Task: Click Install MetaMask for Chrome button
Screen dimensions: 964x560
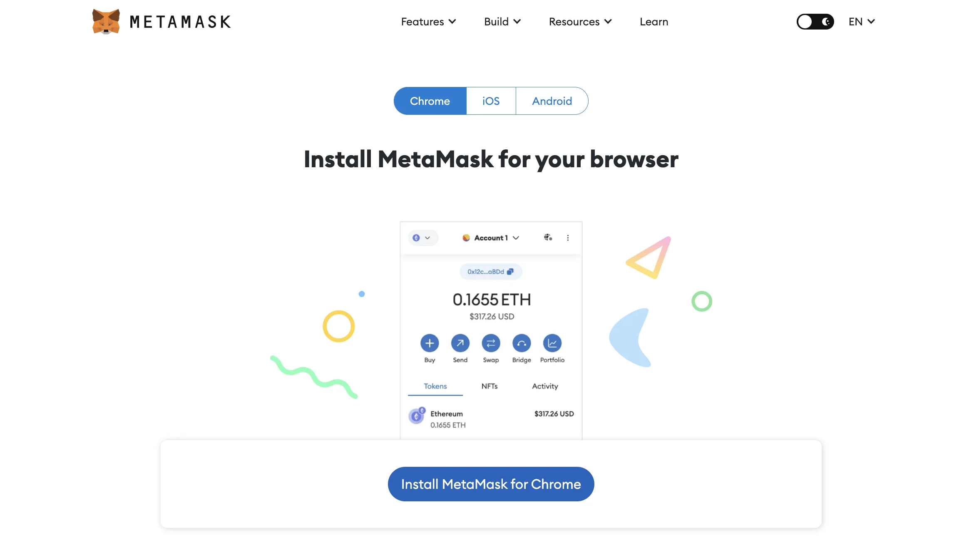Action: click(491, 484)
